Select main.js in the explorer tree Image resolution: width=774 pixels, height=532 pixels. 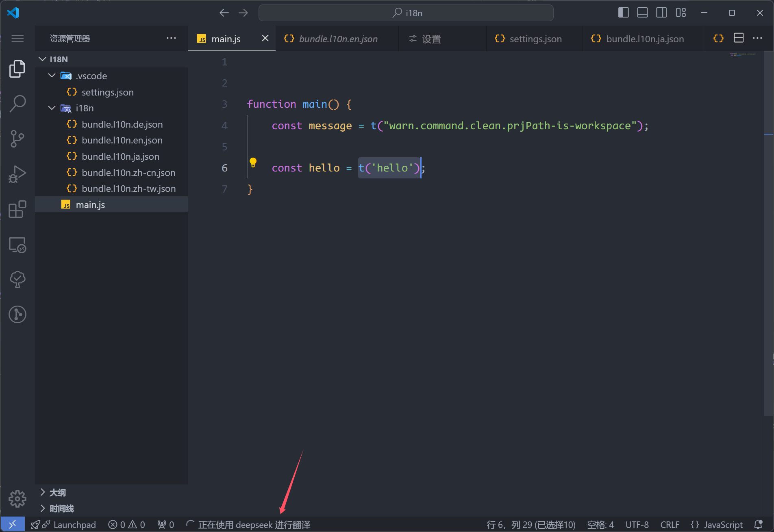pos(111,205)
